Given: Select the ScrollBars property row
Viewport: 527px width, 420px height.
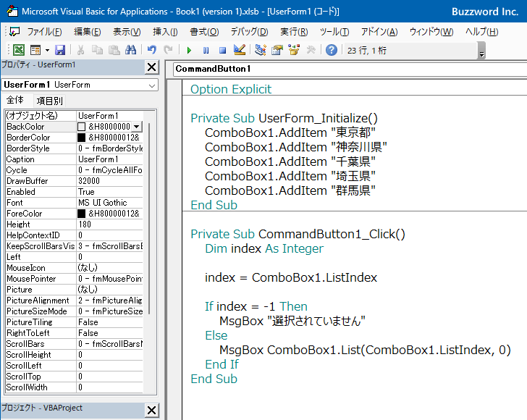Looking at the screenshot, I should 75,344.
